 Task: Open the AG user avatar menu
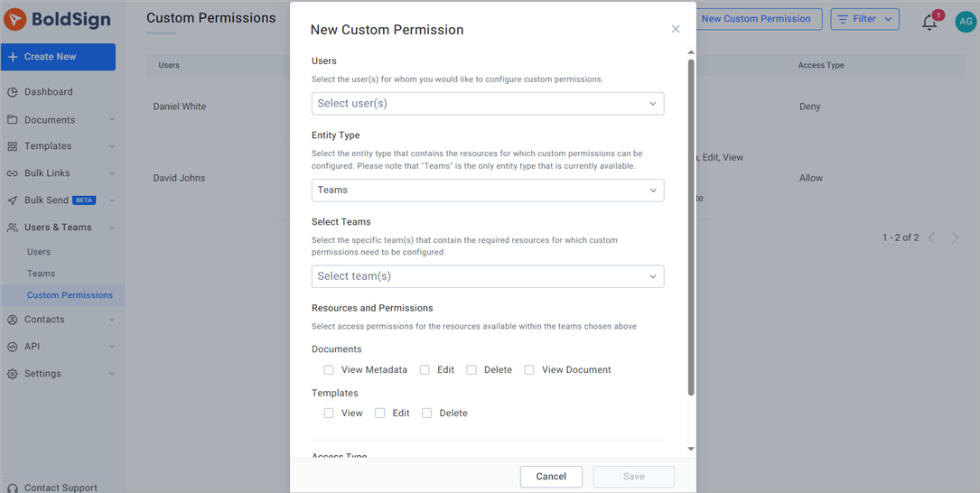965,22
